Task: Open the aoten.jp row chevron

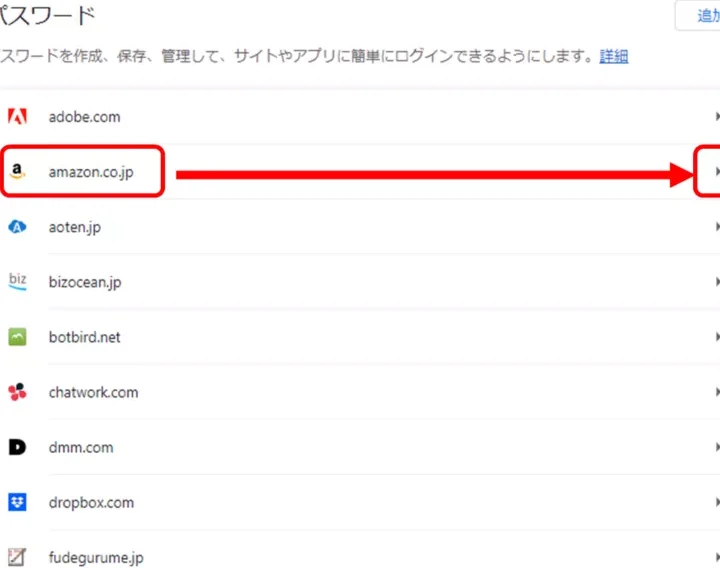Action: (x=716, y=227)
